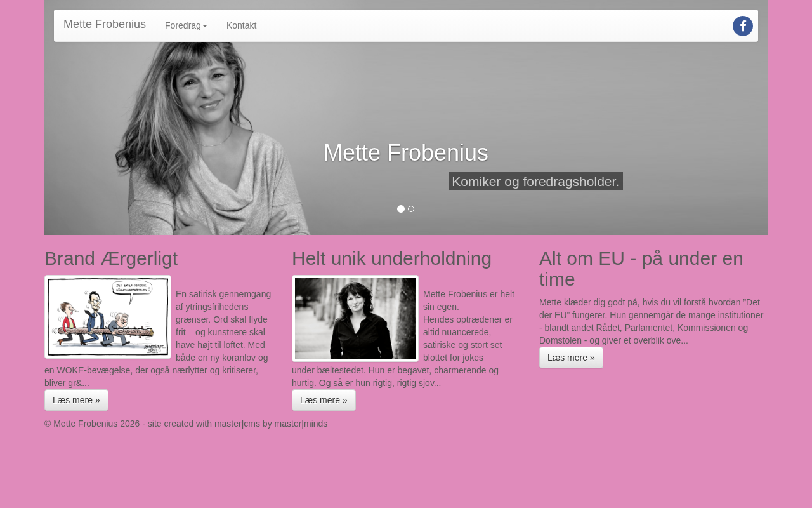
Task: Click Læs mere under Brand Ærgerligt
Action: (76, 400)
